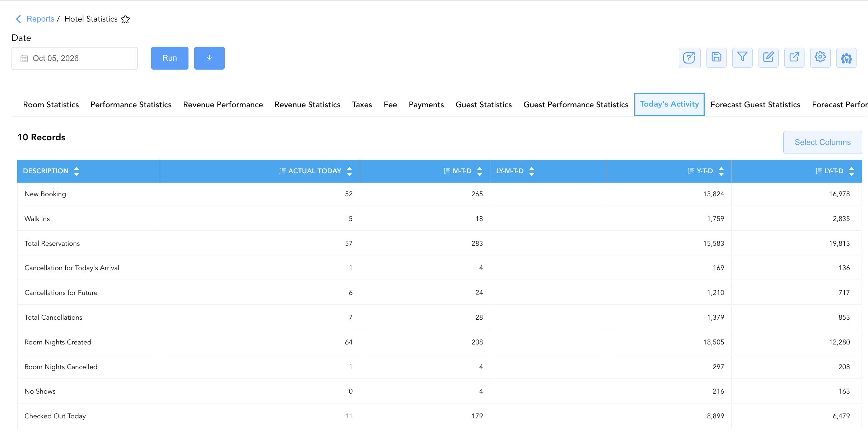
Task: Sort by M-T-D column arrows
Action: click(x=480, y=171)
